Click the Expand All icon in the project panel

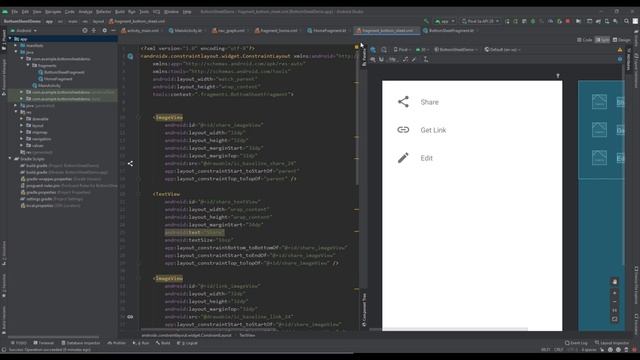coord(94,31)
